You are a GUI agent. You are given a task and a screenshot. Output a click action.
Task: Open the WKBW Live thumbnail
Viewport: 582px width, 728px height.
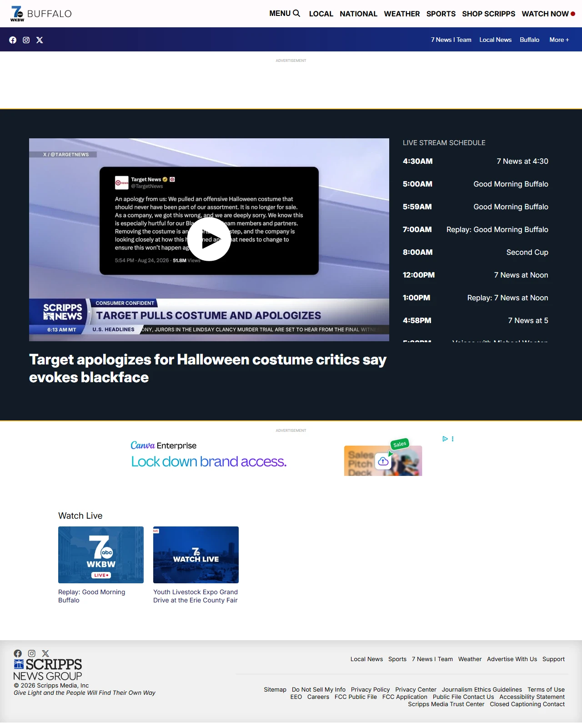101,555
